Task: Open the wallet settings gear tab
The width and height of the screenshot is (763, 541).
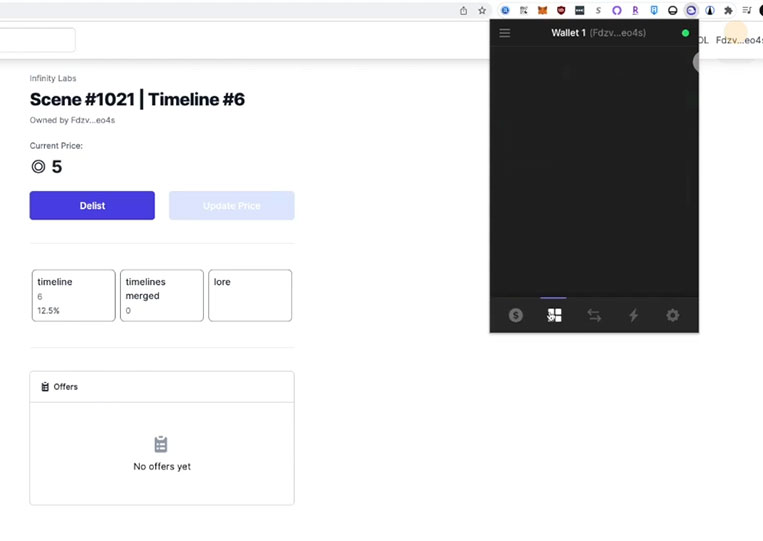Action: click(x=672, y=315)
